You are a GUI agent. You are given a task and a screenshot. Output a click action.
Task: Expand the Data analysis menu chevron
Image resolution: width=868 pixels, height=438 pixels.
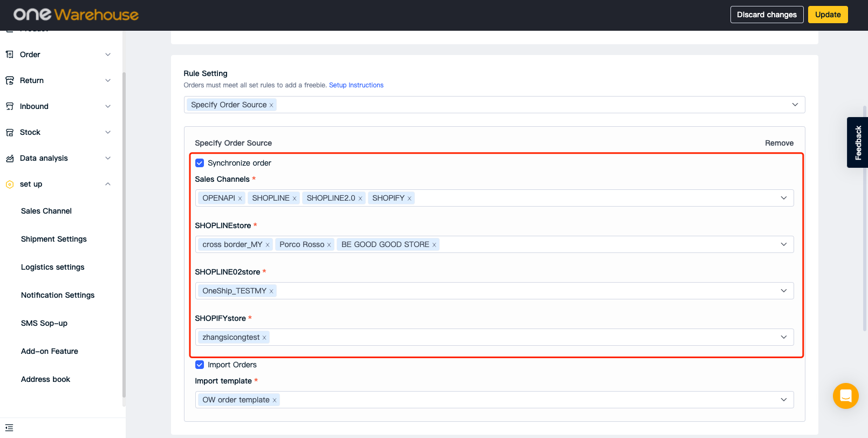(108, 158)
